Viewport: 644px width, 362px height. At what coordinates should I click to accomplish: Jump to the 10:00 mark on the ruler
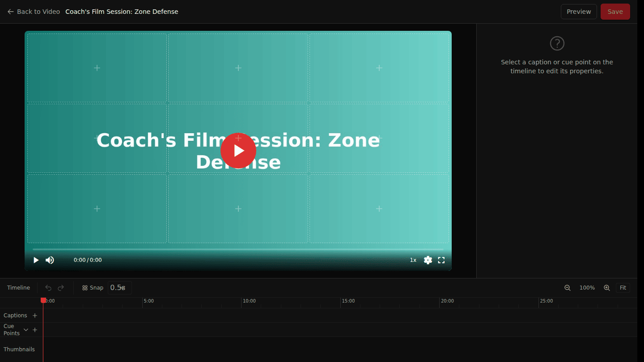(x=249, y=301)
